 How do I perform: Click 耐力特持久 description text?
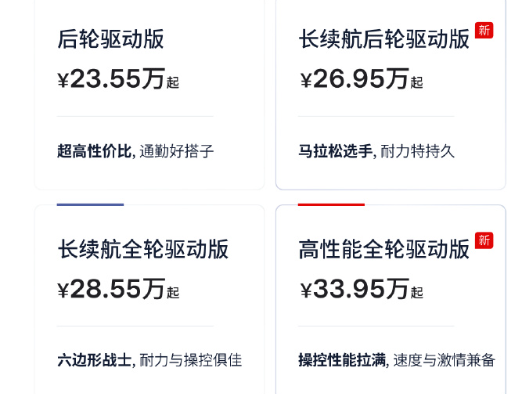(418, 151)
